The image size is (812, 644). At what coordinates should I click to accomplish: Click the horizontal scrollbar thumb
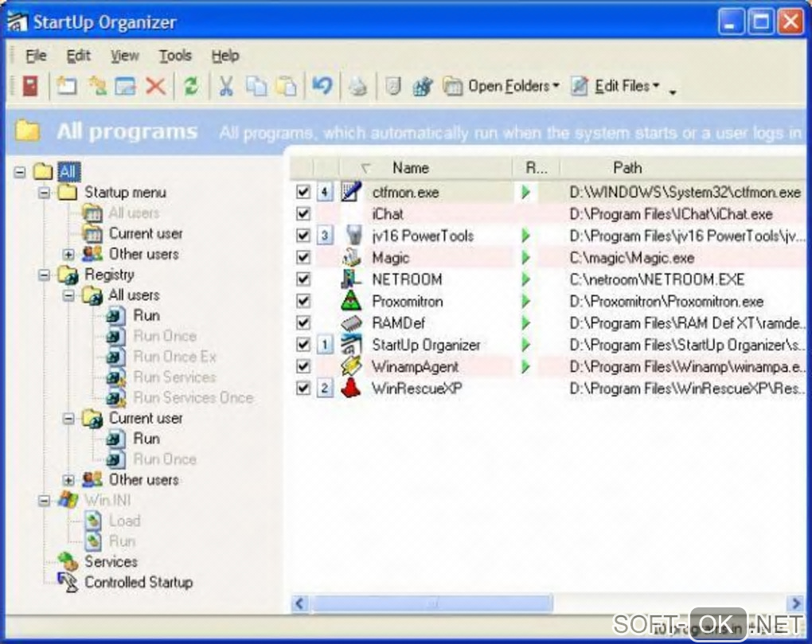(x=432, y=603)
